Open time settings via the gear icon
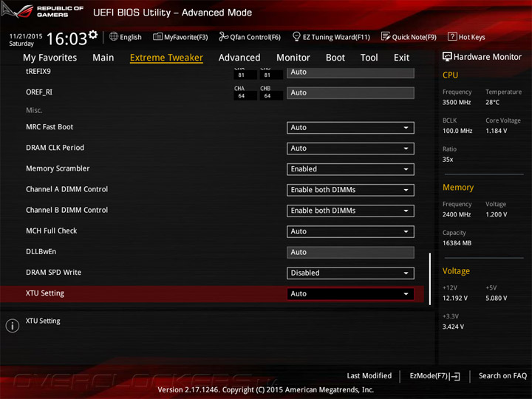 (93, 34)
